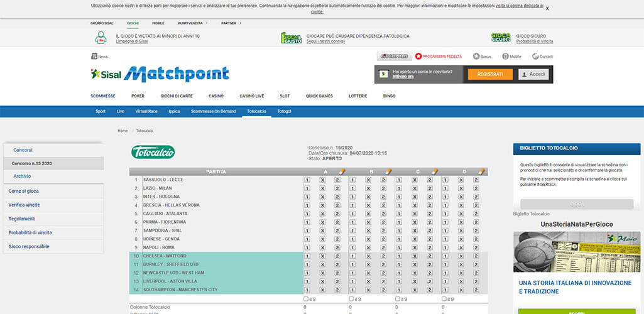Click the eraser icon for column B
The image size is (644, 314).
click(388, 171)
